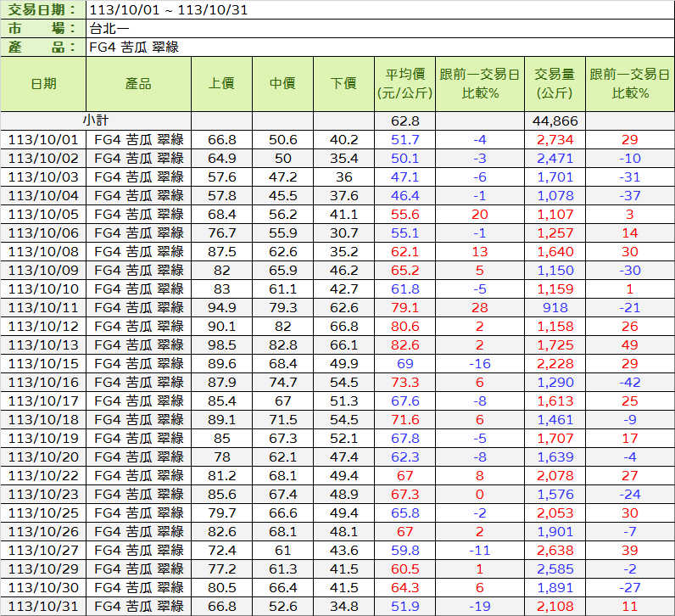Select the 上價 column header
This screenshot has height=616, width=675.
[221, 83]
